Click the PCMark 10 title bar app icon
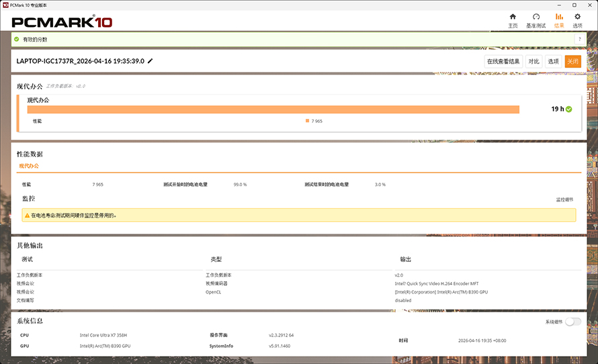598x364 pixels. tap(5, 5)
